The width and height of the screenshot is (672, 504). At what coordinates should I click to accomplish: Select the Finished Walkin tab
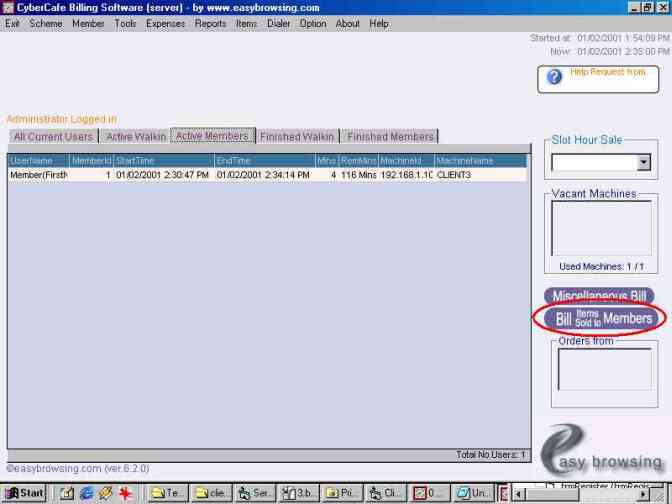coord(297,137)
